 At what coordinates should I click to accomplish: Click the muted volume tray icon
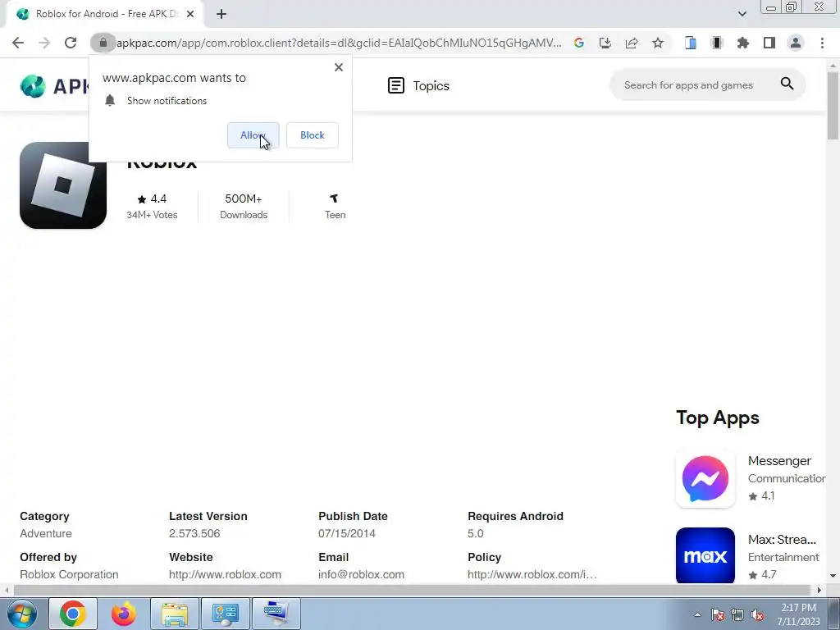[x=757, y=614]
